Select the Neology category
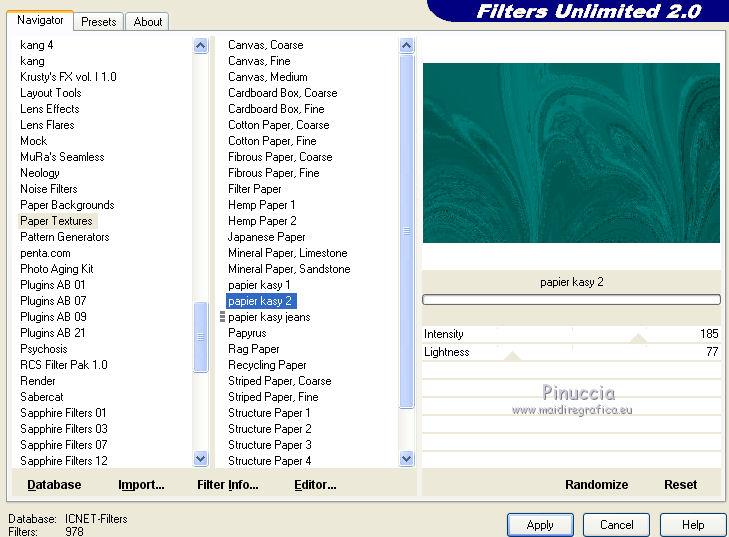Screen dimensions: 729x537 [x=40, y=173]
